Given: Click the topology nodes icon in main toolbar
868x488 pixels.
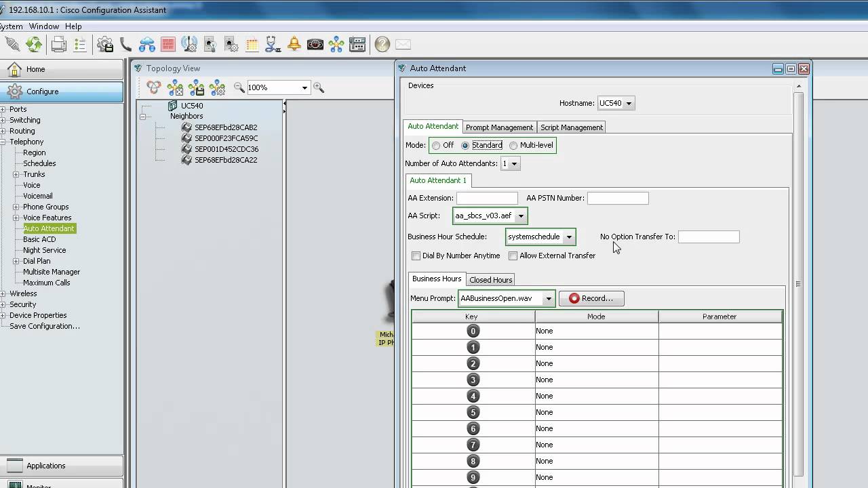Looking at the screenshot, I should pyautogui.click(x=336, y=45).
